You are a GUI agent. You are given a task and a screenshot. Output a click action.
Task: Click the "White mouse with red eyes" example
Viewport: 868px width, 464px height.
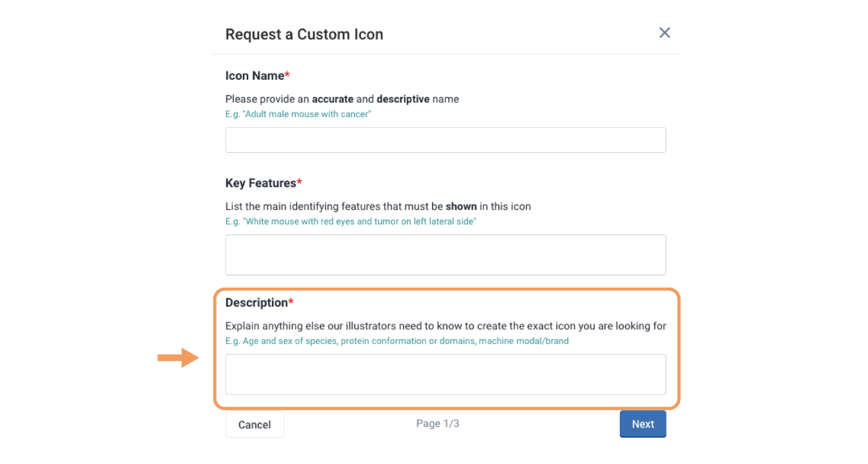tap(350, 221)
